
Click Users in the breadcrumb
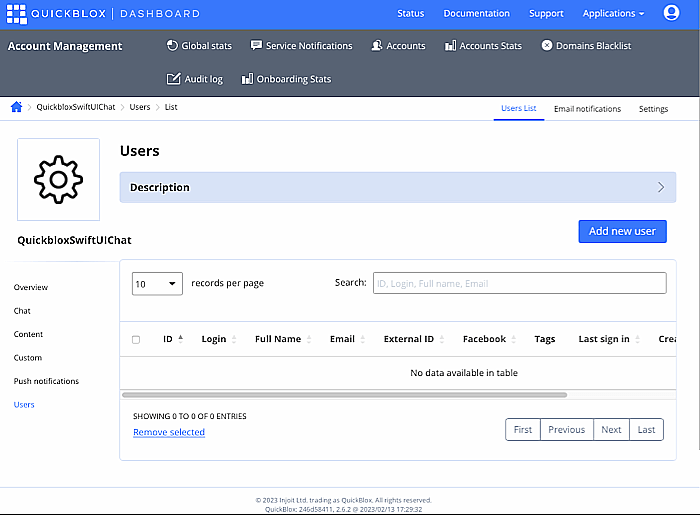point(140,107)
